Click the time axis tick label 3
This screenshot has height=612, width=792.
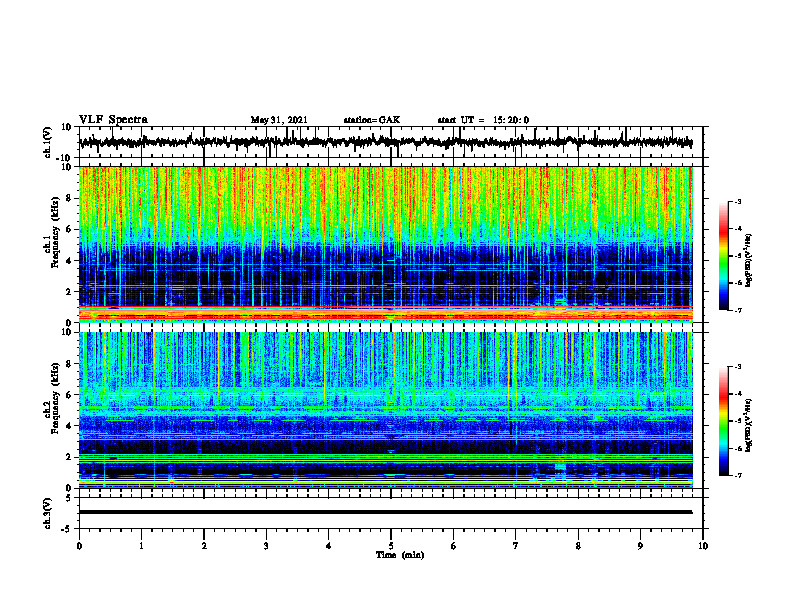click(x=266, y=546)
